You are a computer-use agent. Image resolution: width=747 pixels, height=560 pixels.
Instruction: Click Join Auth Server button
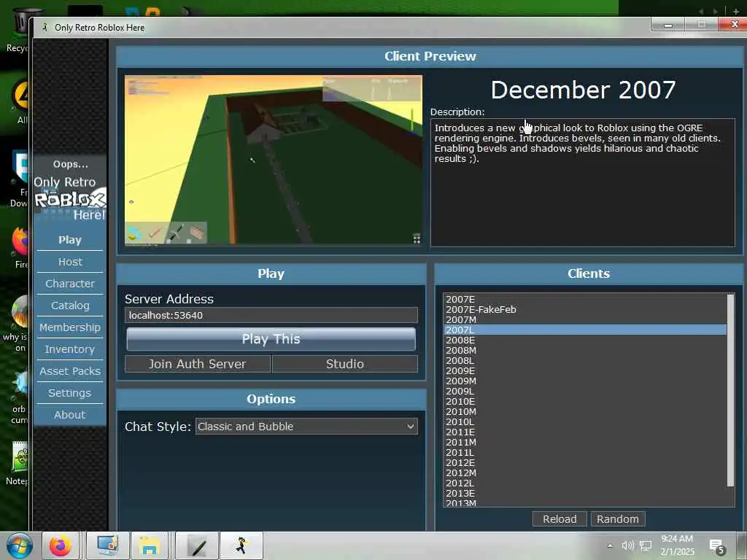(x=197, y=364)
